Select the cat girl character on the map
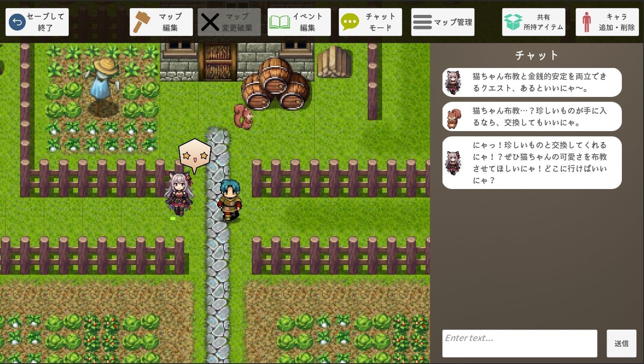This screenshot has width=644, height=364. 179,193
